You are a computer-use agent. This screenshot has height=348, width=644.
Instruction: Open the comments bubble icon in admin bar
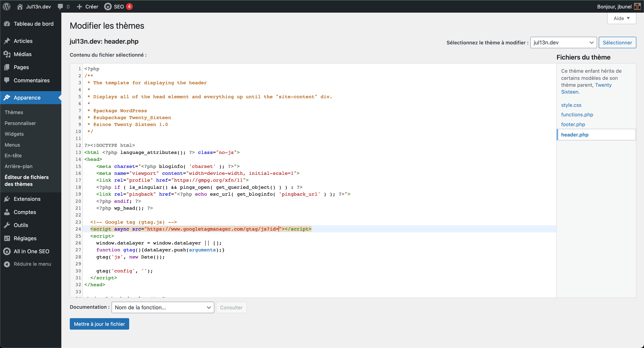(x=60, y=7)
